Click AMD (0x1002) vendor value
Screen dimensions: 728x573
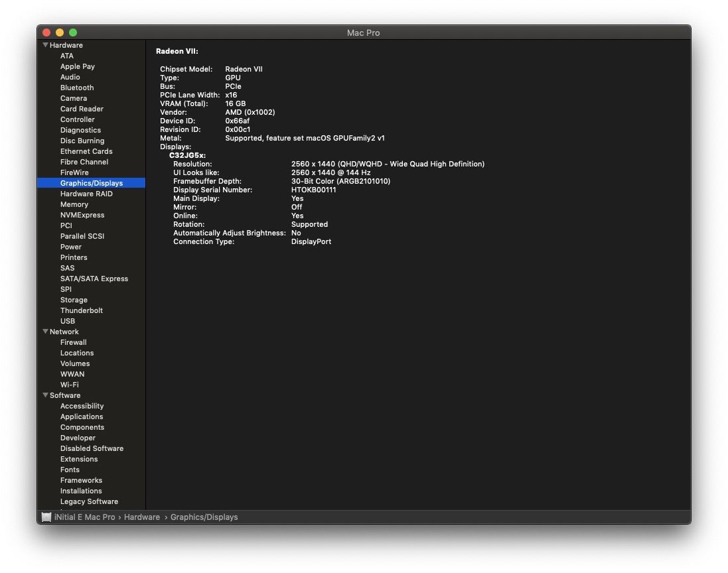pos(250,112)
